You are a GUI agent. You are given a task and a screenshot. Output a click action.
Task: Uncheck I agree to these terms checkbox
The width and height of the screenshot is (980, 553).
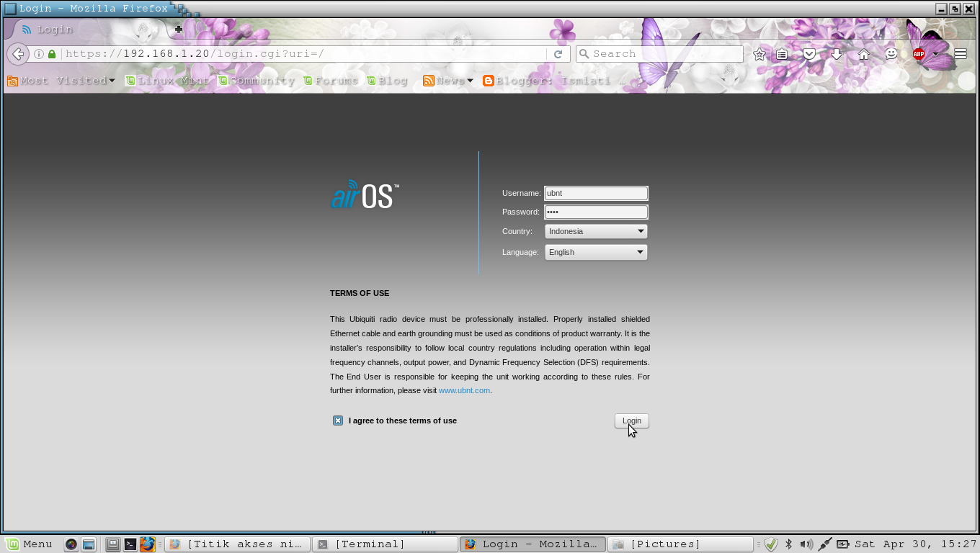pyautogui.click(x=338, y=421)
